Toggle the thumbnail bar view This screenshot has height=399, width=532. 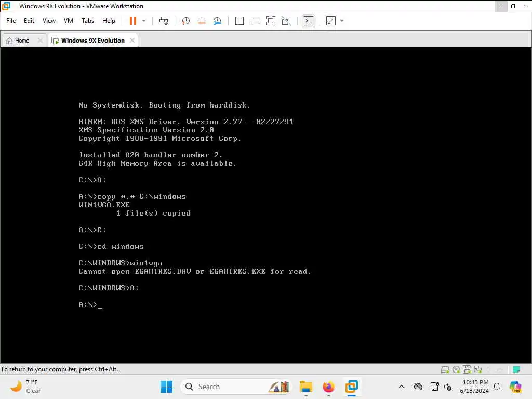click(x=255, y=21)
